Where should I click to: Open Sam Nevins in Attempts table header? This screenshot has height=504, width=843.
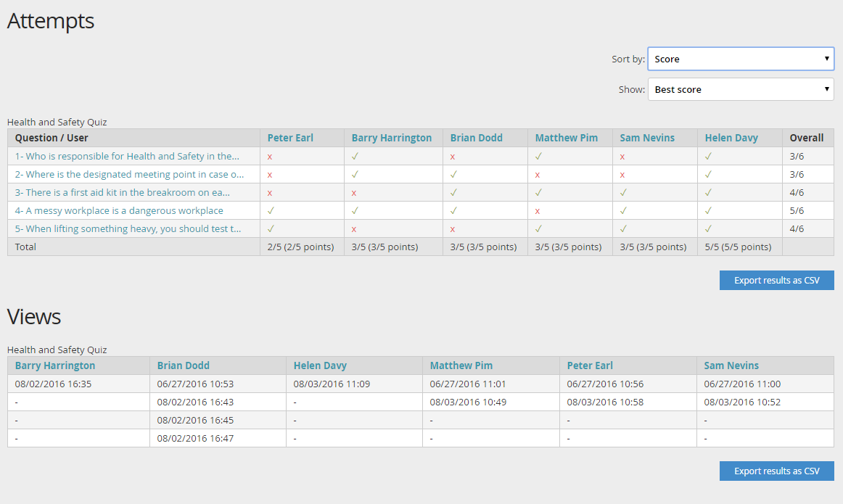pyautogui.click(x=647, y=138)
